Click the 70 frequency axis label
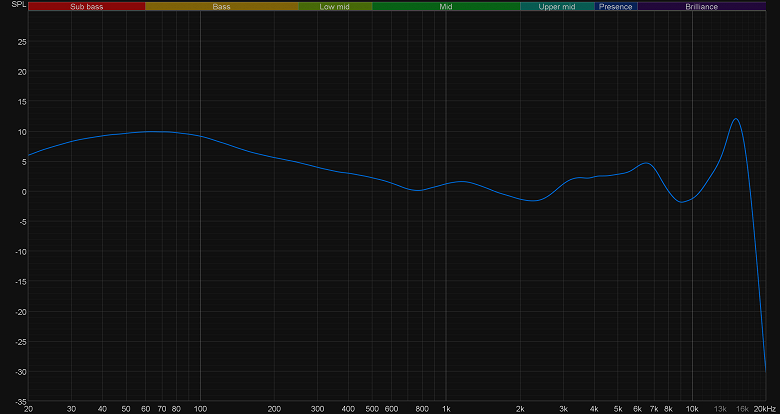Viewport: 780px width, 414px height. (162, 409)
